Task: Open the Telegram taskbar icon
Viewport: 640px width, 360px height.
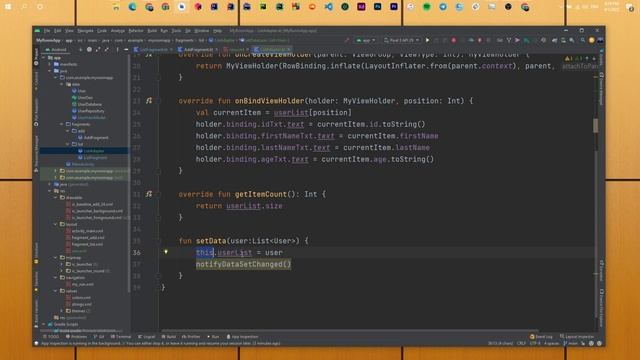Action: pos(443,7)
